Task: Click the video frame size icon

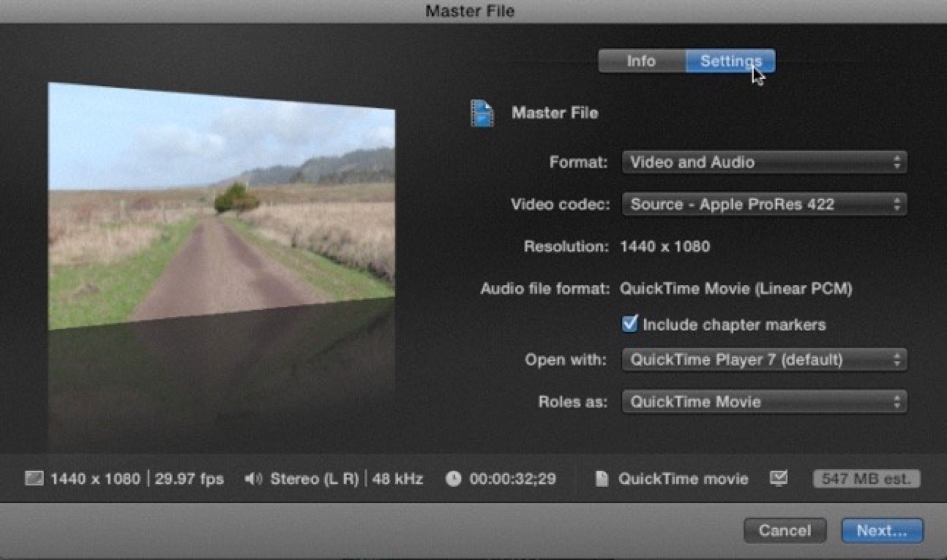Action: click(x=34, y=479)
